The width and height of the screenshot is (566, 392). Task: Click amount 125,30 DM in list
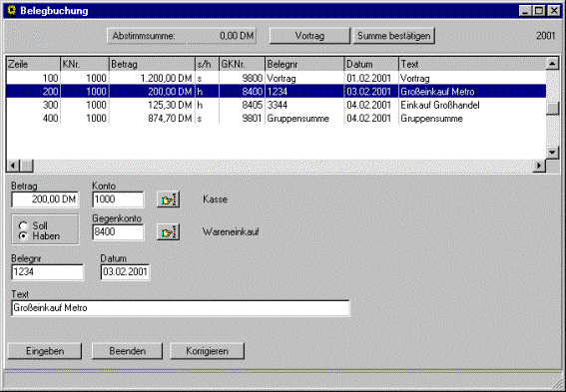(x=170, y=105)
